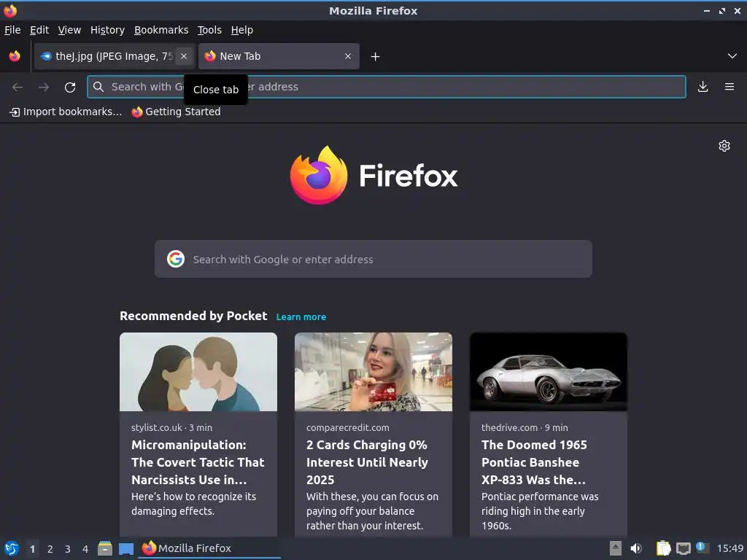The image size is (747, 560).
Task: Click the Google logo in page search box
Action: pyautogui.click(x=176, y=259)
